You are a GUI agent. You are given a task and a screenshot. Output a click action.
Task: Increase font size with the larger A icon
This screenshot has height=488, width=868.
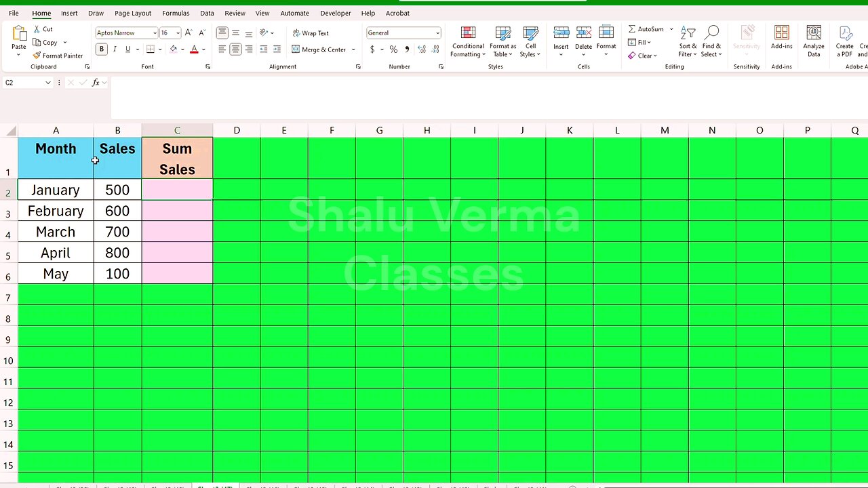pyautogui.click(x=189, y=33)
